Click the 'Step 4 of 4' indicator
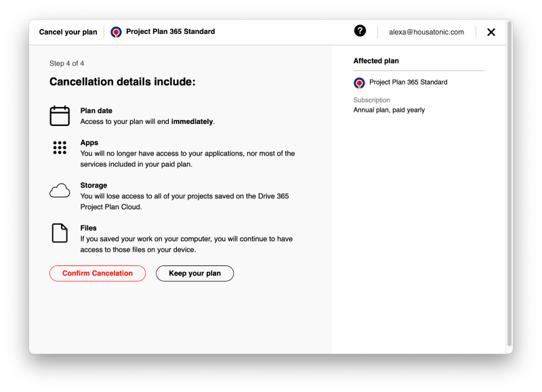 coord(66,63)
